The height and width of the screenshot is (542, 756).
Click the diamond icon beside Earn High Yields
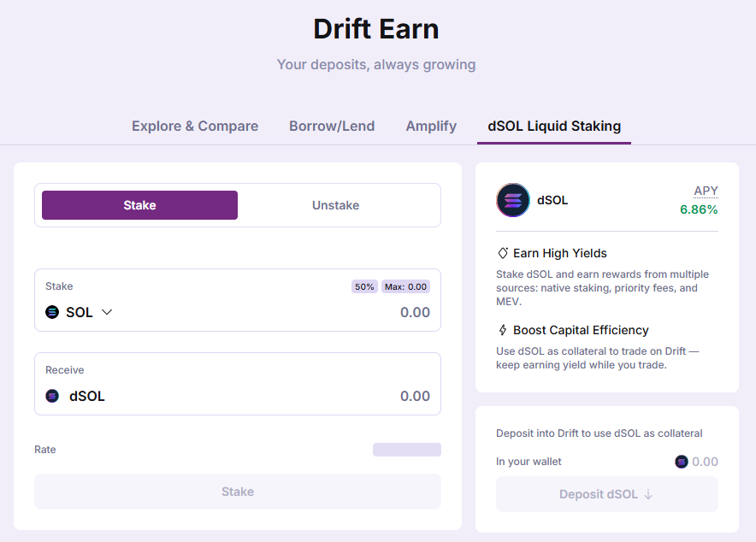tap(505, 253)
